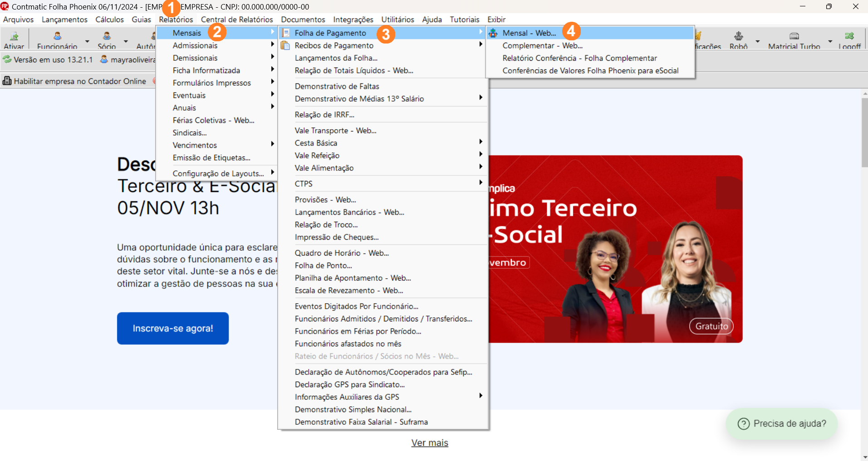Click the Inscreva-se agora! button
This screenshot has height=461, width=868.
pos(173,328)
